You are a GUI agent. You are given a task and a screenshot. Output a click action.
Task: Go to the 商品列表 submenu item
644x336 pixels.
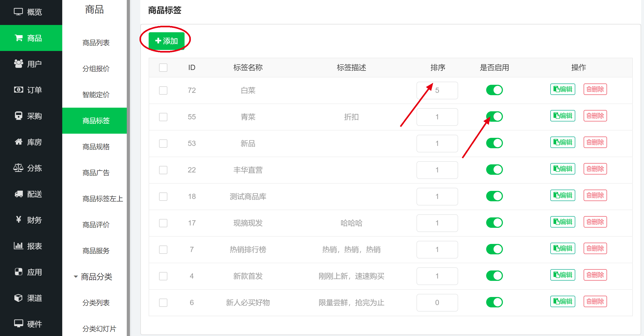point(96,43)
